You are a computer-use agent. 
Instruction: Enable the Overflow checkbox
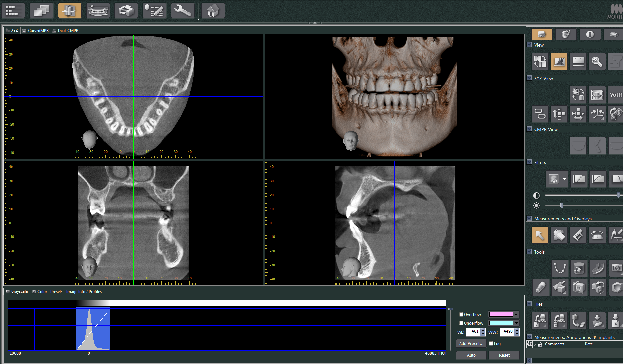coord(461,314)
